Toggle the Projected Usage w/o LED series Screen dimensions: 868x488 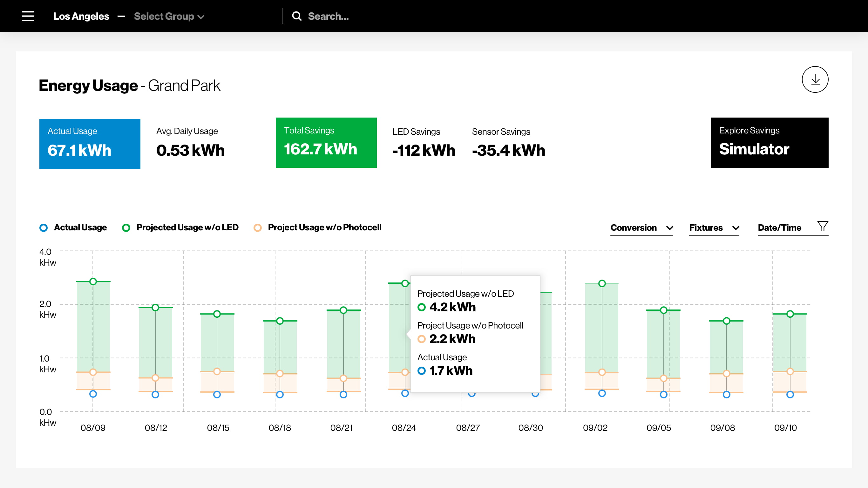(x=187, y=227)
